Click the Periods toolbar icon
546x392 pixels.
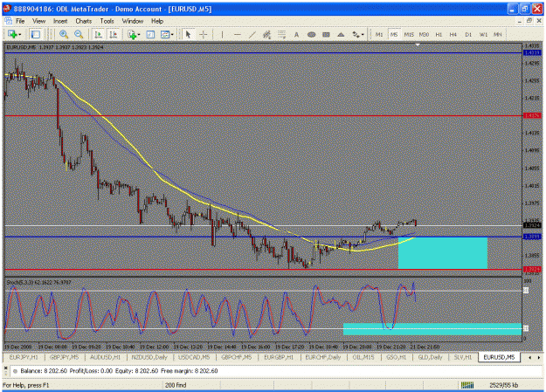[x=150, y=34]
